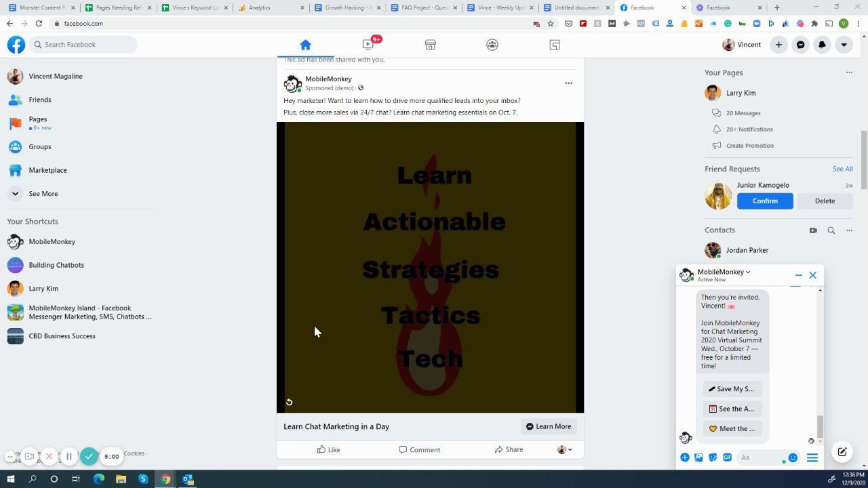Start a new room in Contacts
Image resolution: width=868 pixels, height=488 pixels.
pyautogui.click(x=813, y=230)
